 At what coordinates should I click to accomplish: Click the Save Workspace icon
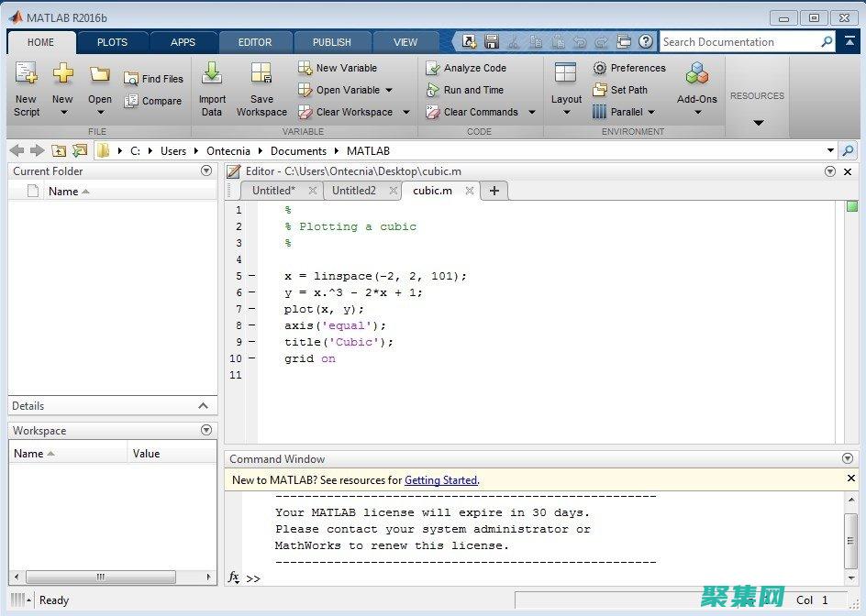[x=261, y=87]
